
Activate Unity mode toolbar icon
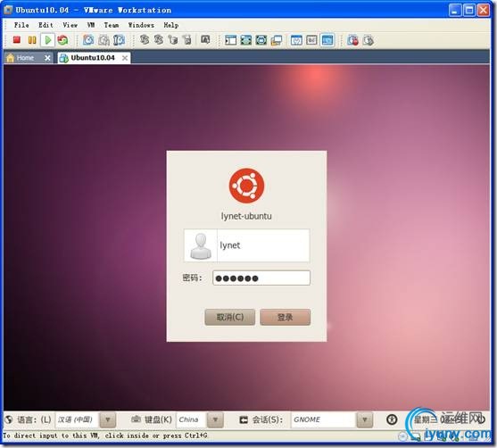pyautogui.click(x=277, y=40)
